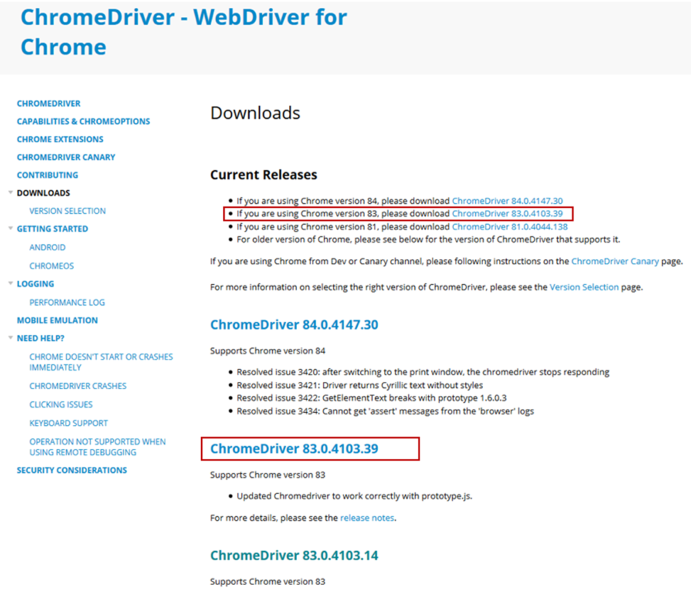View the release notes for 83.0.4103.39
691x616 pixels.
coord(367,517)
